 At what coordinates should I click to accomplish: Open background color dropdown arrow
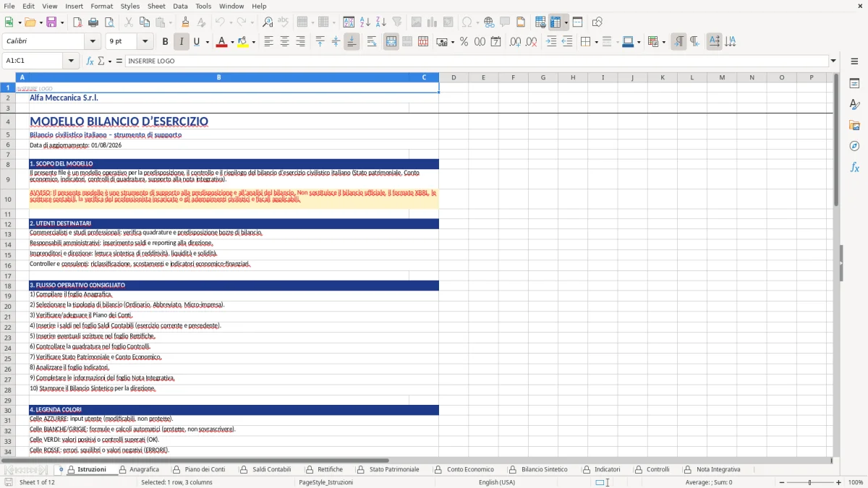coord(253,42)
